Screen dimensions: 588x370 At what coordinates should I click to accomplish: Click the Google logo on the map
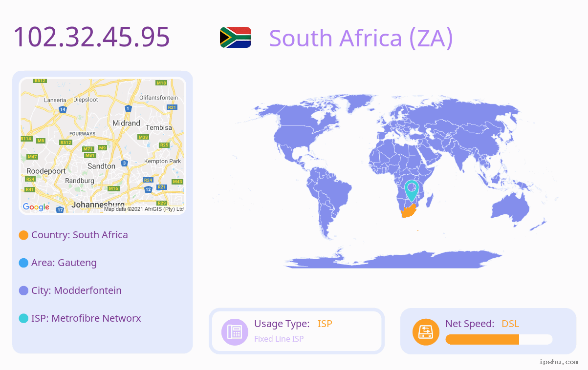(36, 207)
